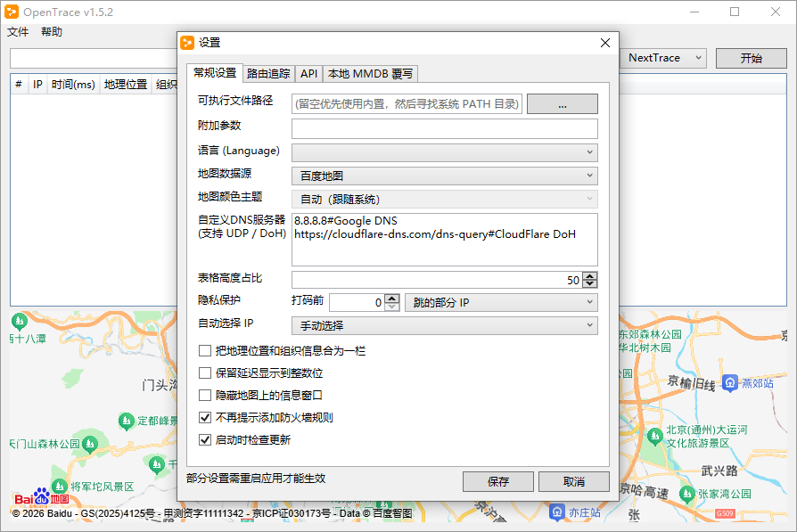Click the 亦庄站 train station map icon
The image size is (797, 532).
click(557, 512)
